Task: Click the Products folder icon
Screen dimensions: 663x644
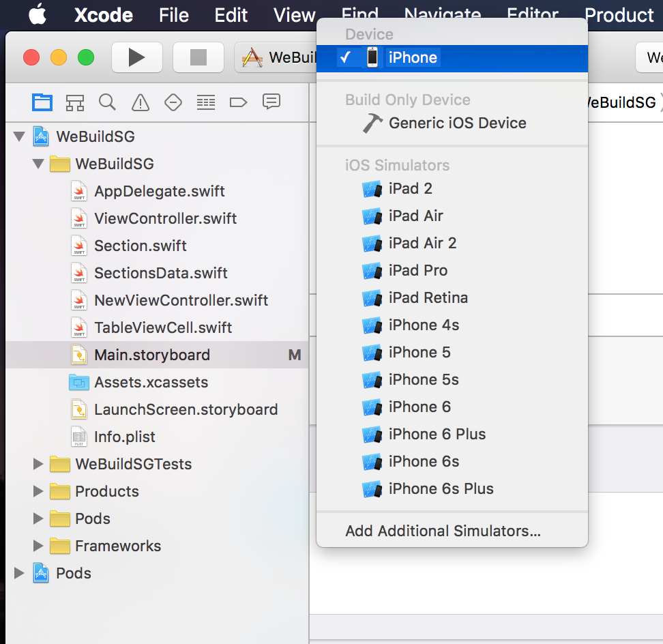Action: 59,491
